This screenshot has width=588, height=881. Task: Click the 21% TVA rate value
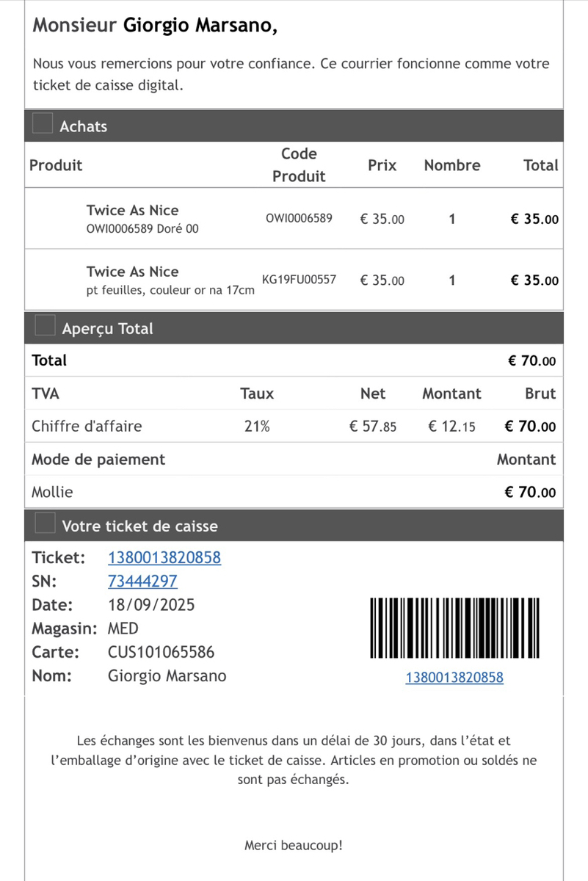[x=257, y=426]
